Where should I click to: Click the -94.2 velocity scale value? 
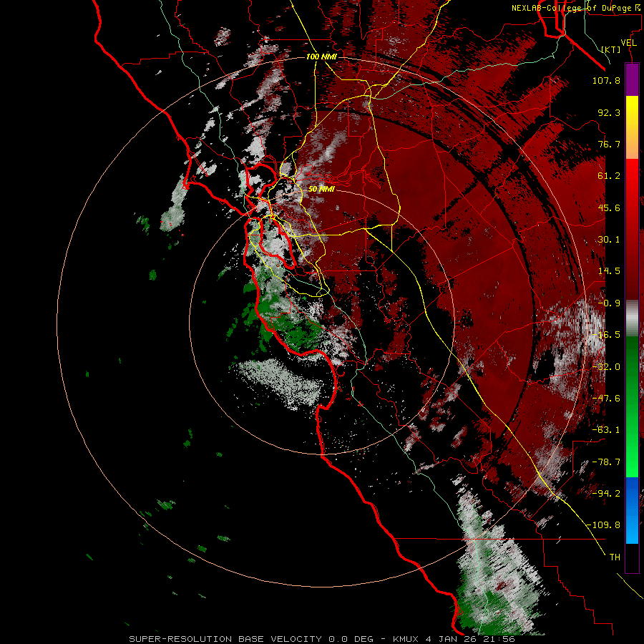pyautogui.click(x=606, y=494)
